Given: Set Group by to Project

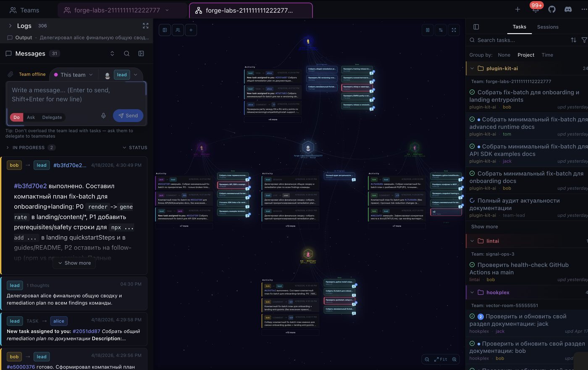Looking at the screenshot, I should pyautogui.click(x=526, y=55).
